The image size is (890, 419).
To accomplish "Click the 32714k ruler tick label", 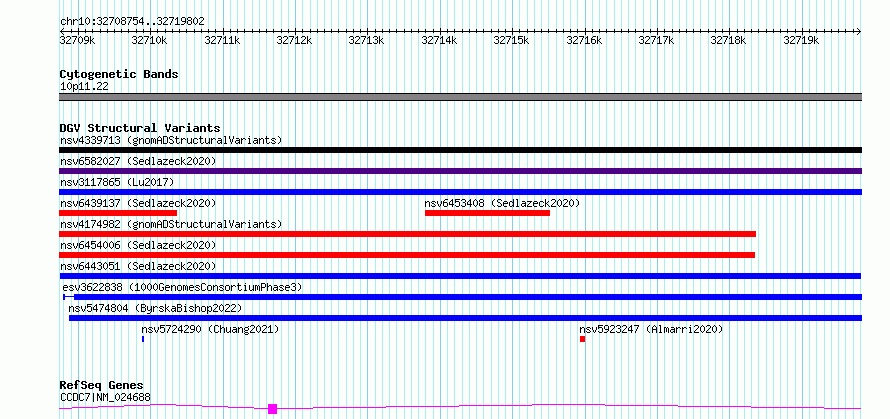I will tap(439, 40).
